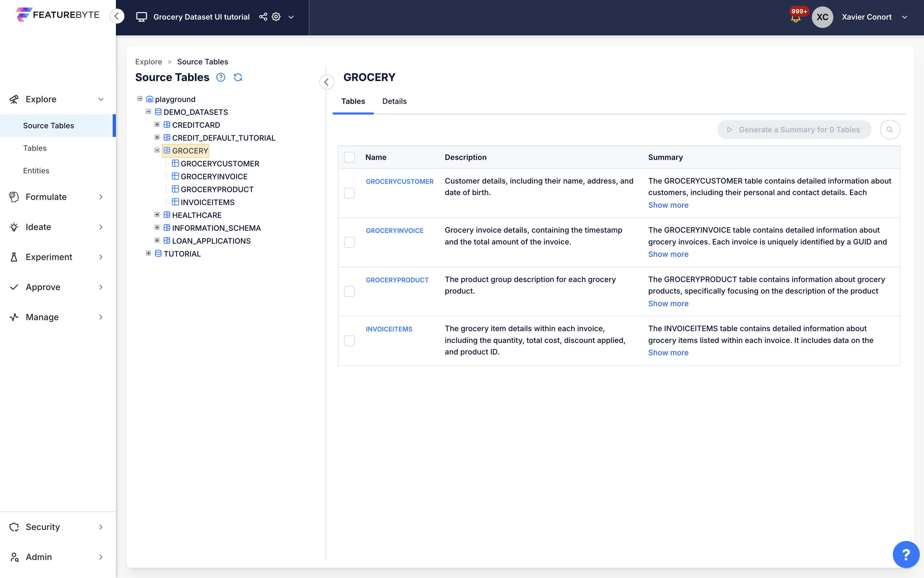Collapse the left sidebar with arrow button
924x578 pixels.
pos(117,16)
